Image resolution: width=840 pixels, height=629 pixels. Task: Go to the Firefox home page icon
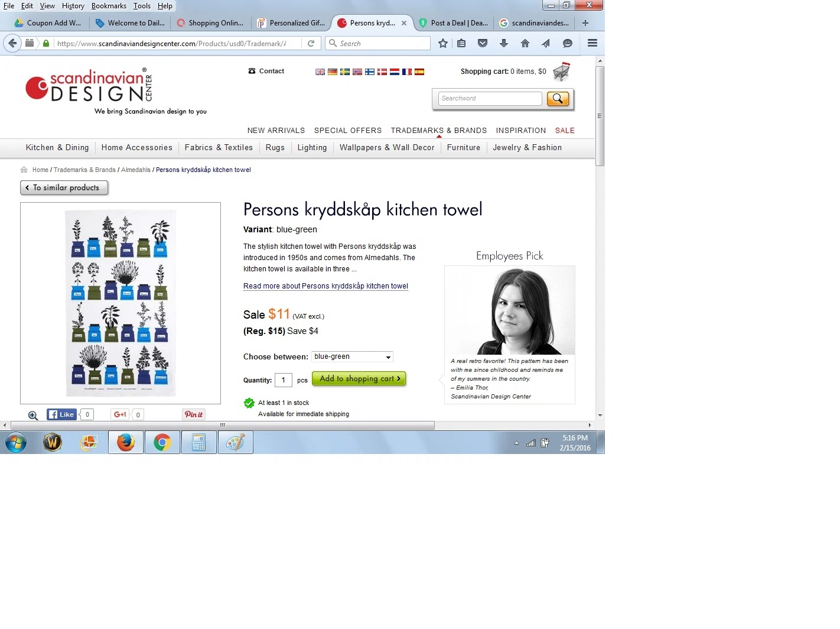tap(525, 43)
